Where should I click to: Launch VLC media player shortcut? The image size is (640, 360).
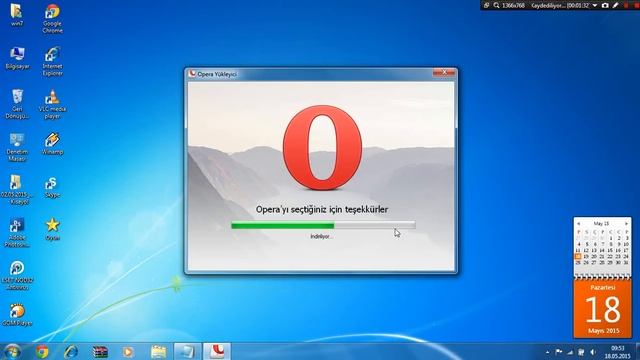pyautogui.click(x=52, y=104)
